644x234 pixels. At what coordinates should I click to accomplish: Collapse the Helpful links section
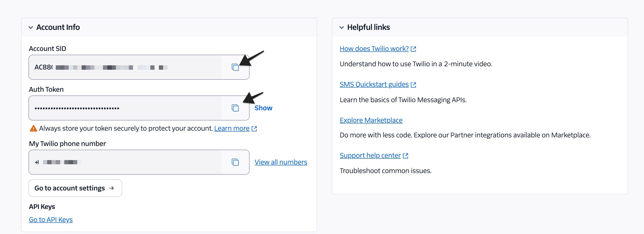point(341,27)
